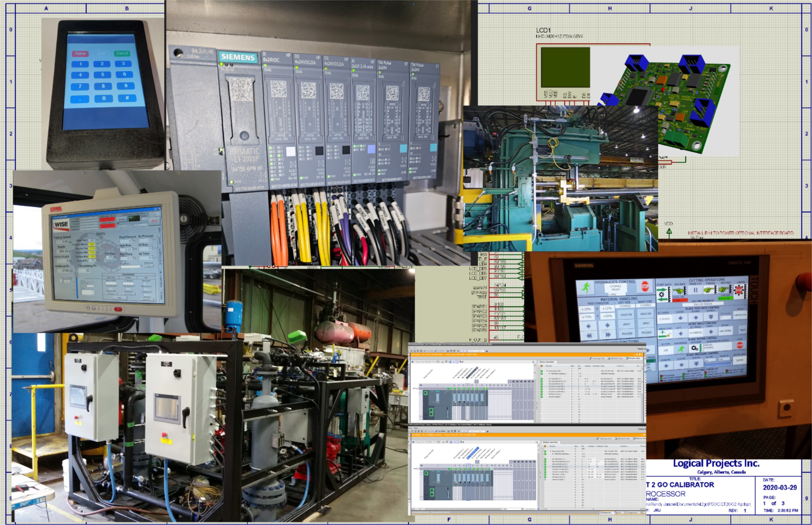This screenshot has height=525, width=812.
Task: Tap the red EXIT button on WISE screen
Action: pyautogui.click(x=154, y=221)
